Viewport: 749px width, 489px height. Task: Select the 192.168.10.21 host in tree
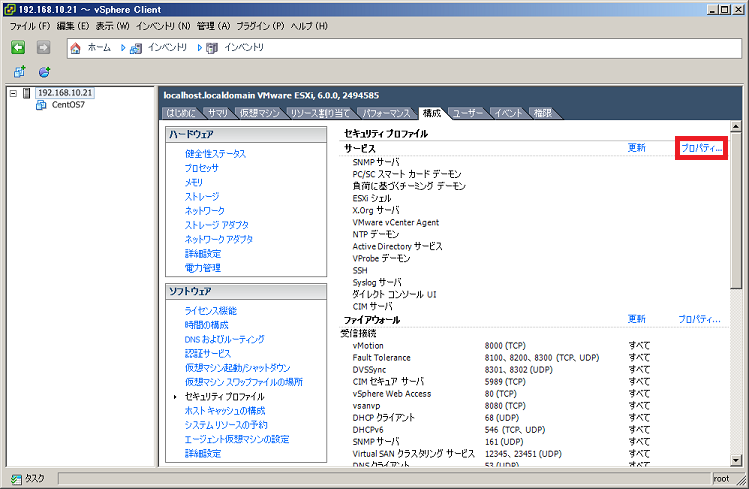click(65, 93)
